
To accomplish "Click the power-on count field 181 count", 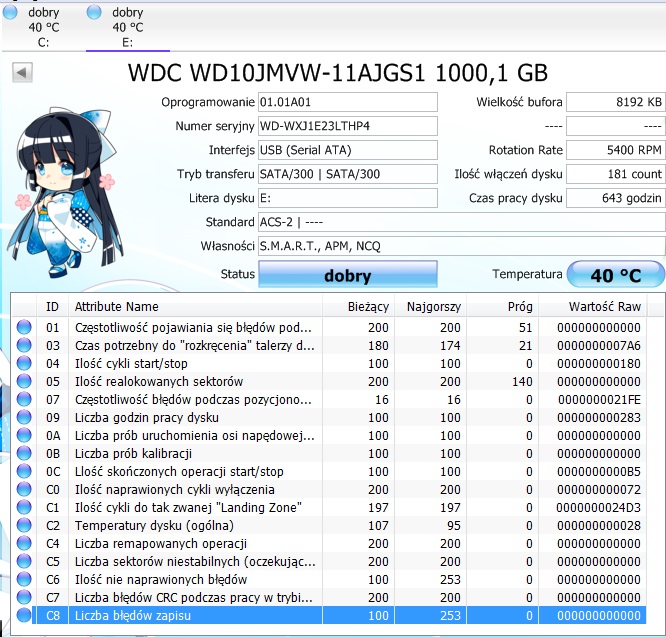I will click(615, 174).
